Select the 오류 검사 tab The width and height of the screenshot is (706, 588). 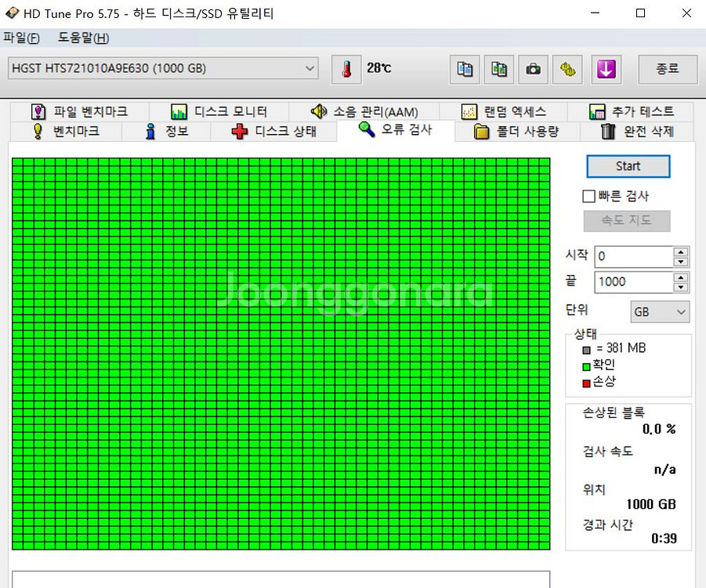[396, 130]
